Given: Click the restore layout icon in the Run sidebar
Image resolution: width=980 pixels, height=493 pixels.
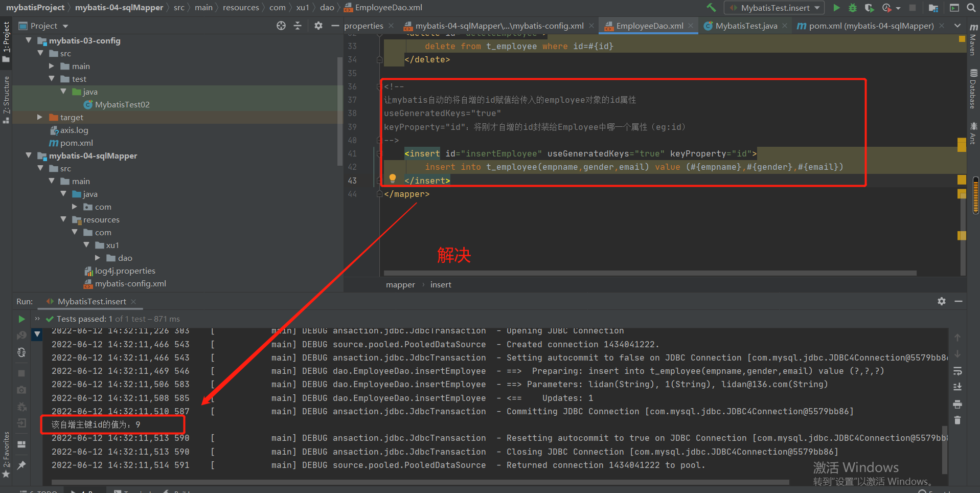Looking at the screenshot, I should point(21,444).
